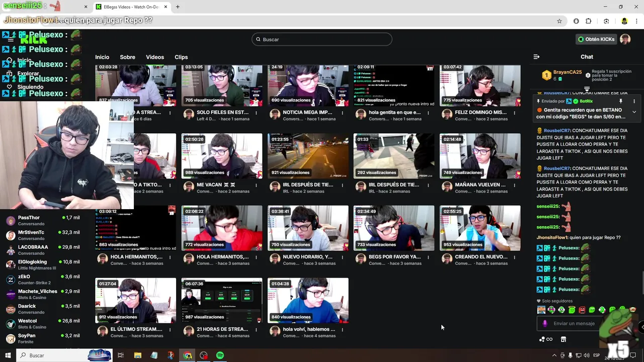644x362 pixels.
Task: Open LACOBRAAA channel in sidebar
Action: point(42,250)
